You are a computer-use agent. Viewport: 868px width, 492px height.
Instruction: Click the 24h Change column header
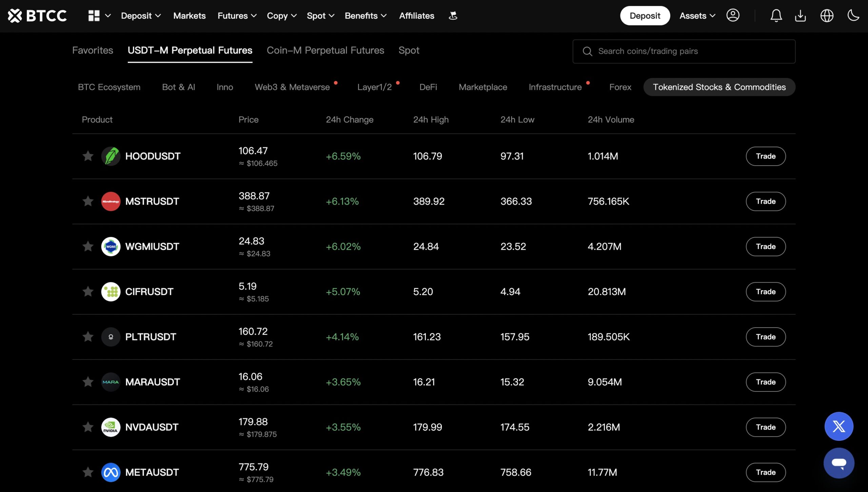click(350, 120)
